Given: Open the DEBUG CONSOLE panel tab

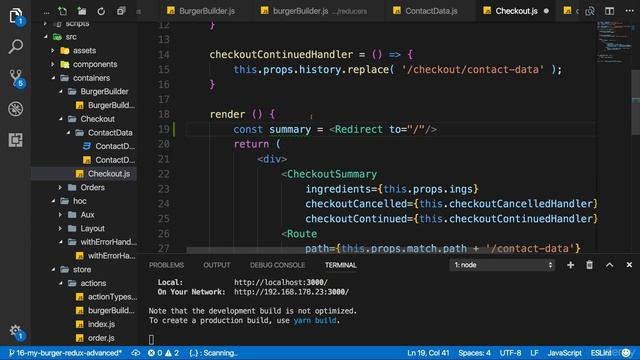Looking at the screenshot, I should click(278, 265).
